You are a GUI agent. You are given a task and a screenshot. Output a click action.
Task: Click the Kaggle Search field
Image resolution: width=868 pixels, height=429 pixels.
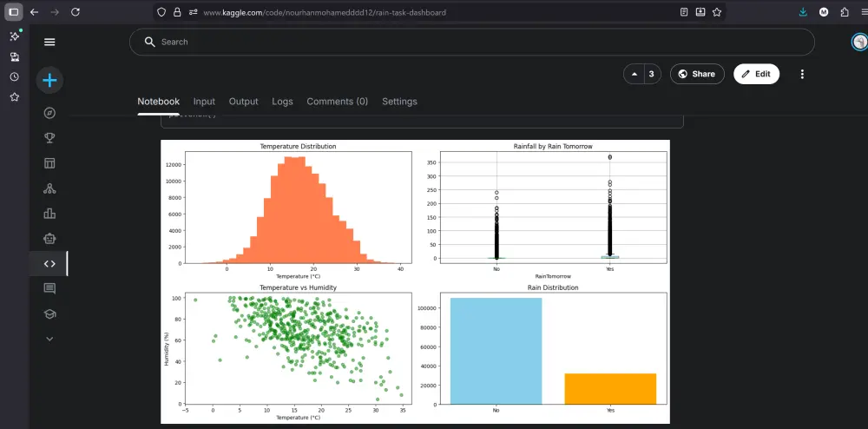coord(471,42)
